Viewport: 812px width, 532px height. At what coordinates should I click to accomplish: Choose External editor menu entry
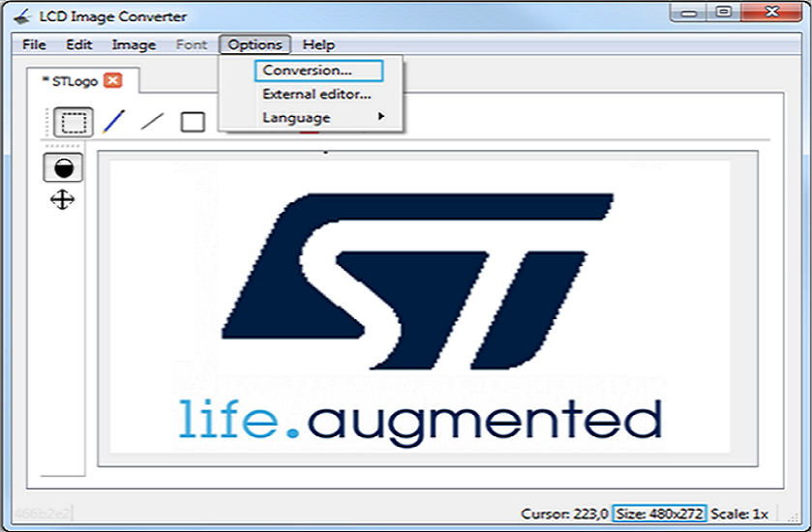[x=316, y=94]
